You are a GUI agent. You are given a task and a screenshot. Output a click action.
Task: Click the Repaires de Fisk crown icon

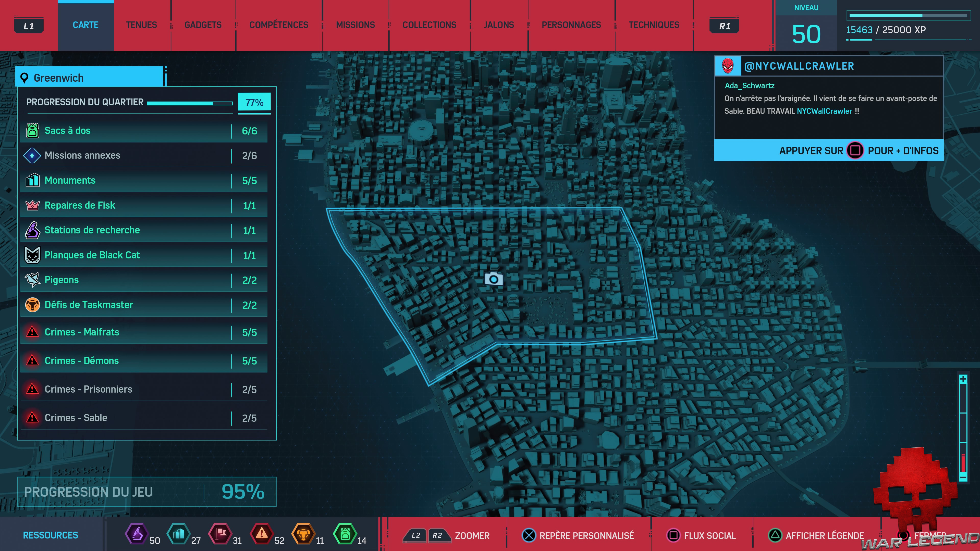point(32,205)
